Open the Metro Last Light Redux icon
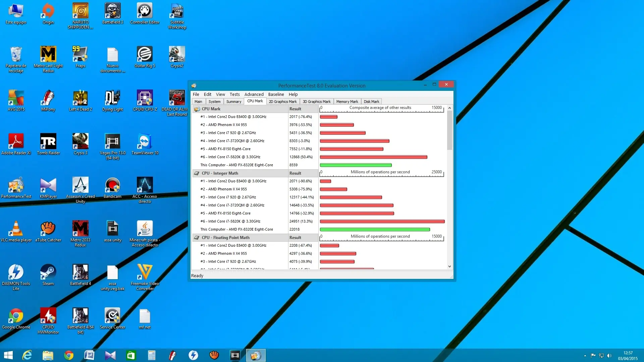The width and height of the screenshot is (644, 362). point(48,60)
